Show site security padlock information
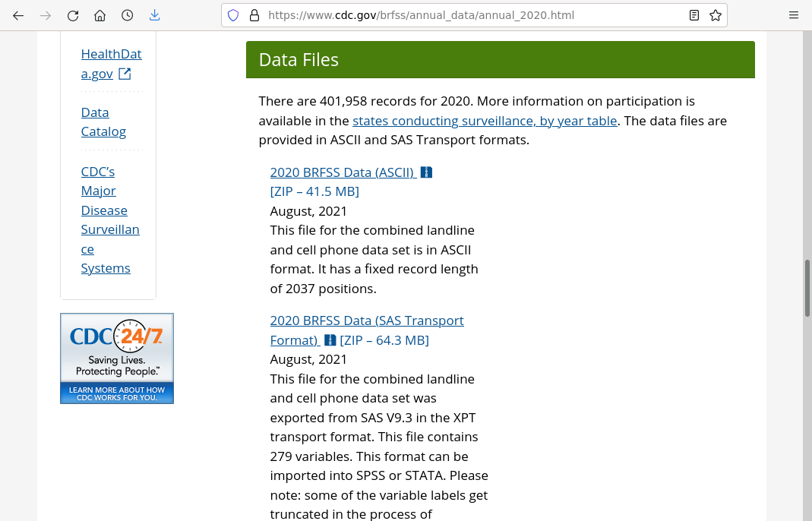The width and height of the screenshot is (812, 521). 254,15
